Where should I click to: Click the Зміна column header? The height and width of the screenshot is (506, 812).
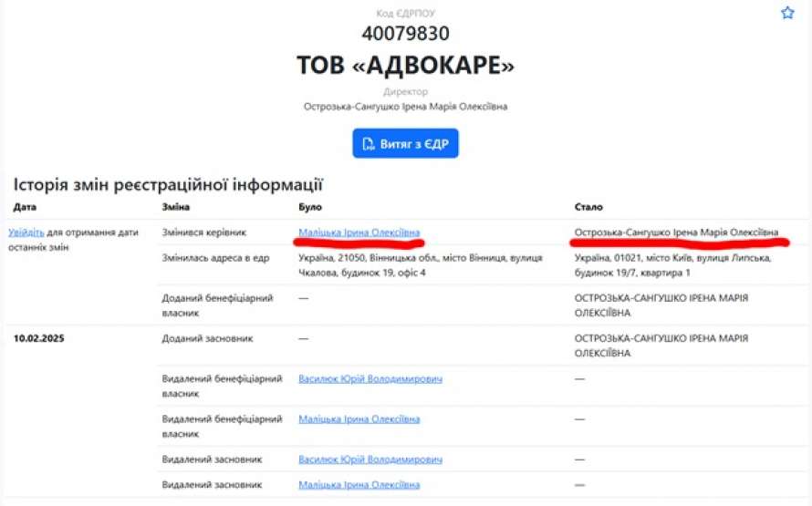(x=175, y=207)
